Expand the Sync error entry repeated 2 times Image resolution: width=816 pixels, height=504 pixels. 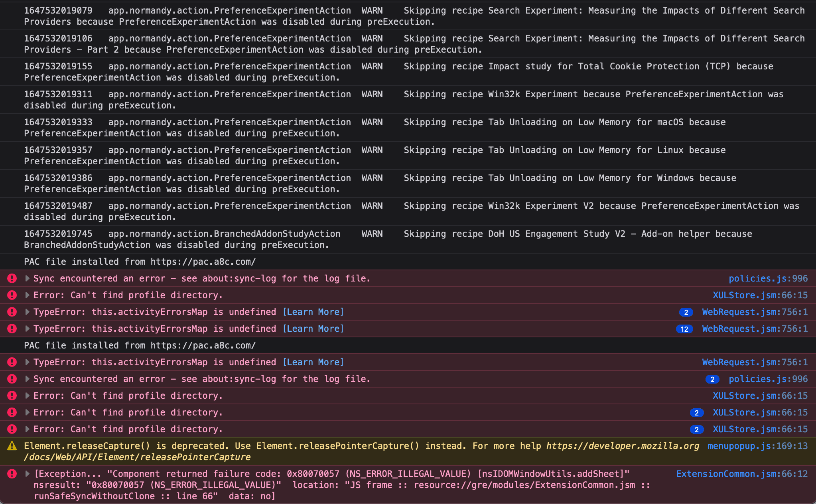coord(27,379)
